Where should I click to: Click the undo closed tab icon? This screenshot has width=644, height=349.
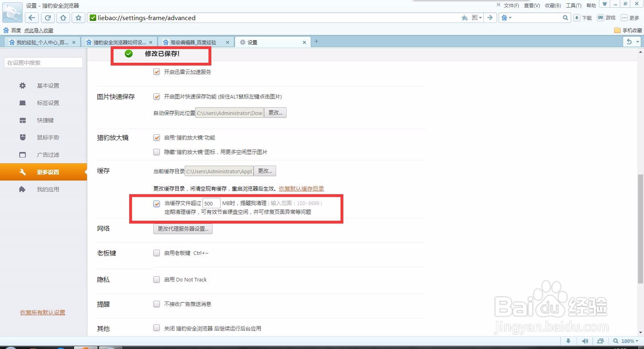(x=629, y=41)
